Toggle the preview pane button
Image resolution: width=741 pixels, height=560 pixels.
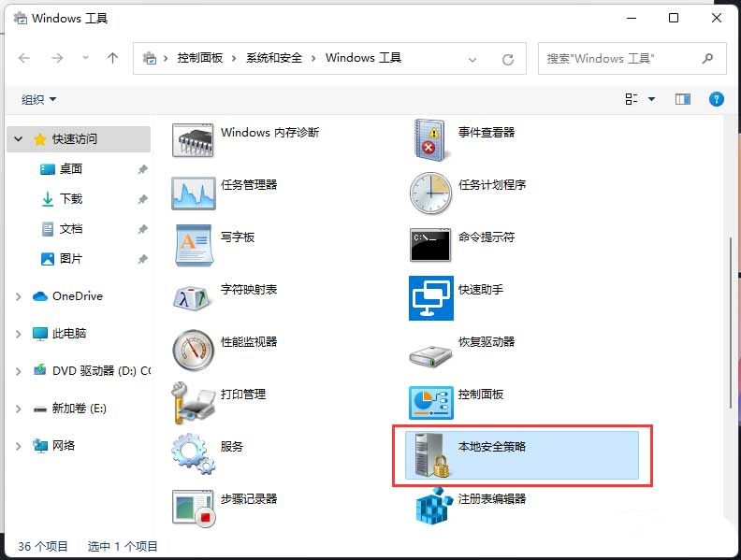pos(683,99)
